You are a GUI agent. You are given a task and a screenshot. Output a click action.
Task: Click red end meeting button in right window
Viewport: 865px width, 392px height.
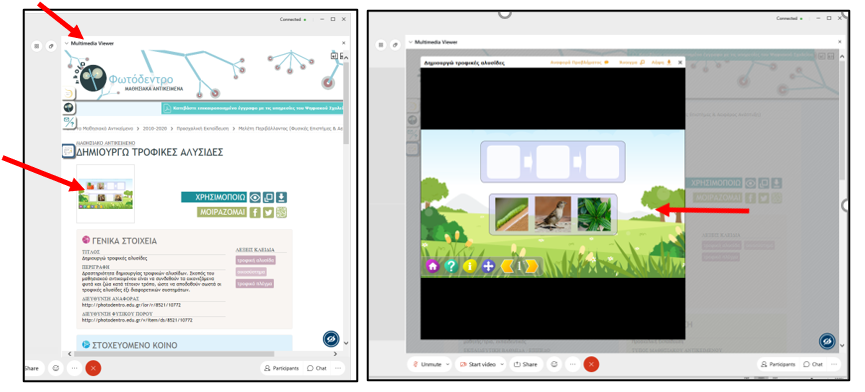pyautogui.click(x=591, y=364)
